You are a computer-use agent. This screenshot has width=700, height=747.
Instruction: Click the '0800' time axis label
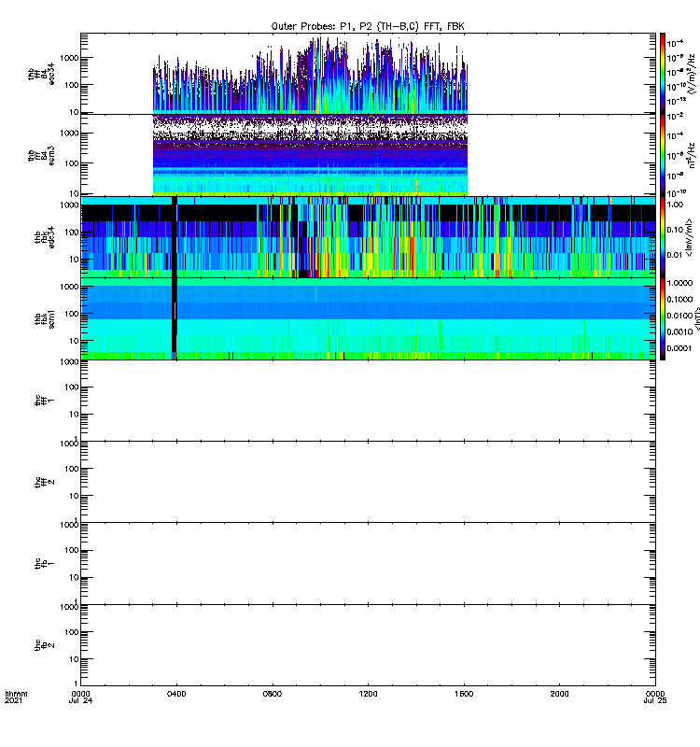click(x=273, y=694)
